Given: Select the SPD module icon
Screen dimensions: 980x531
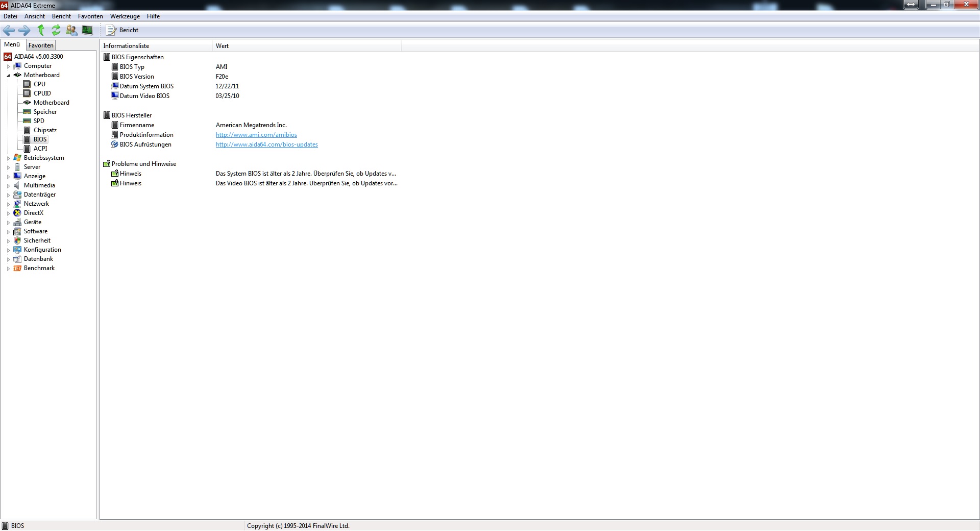Looking at the screenshot, I should point(27,121).
